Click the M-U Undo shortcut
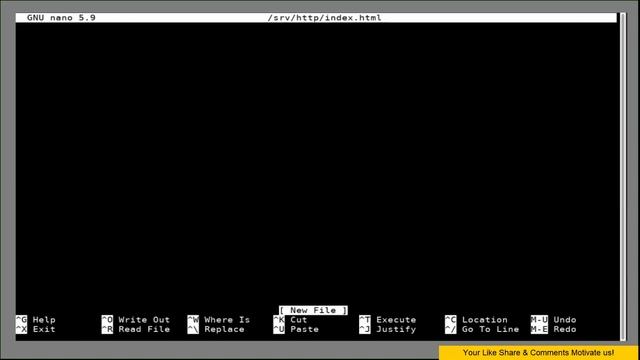Image resolution: width=640 pixels, height=360 pixels. click(553, 320)
